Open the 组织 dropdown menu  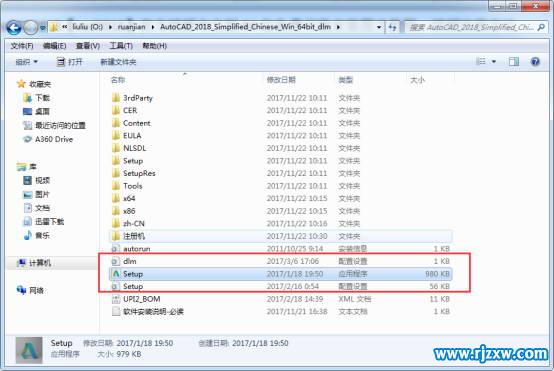pos(26,62)
